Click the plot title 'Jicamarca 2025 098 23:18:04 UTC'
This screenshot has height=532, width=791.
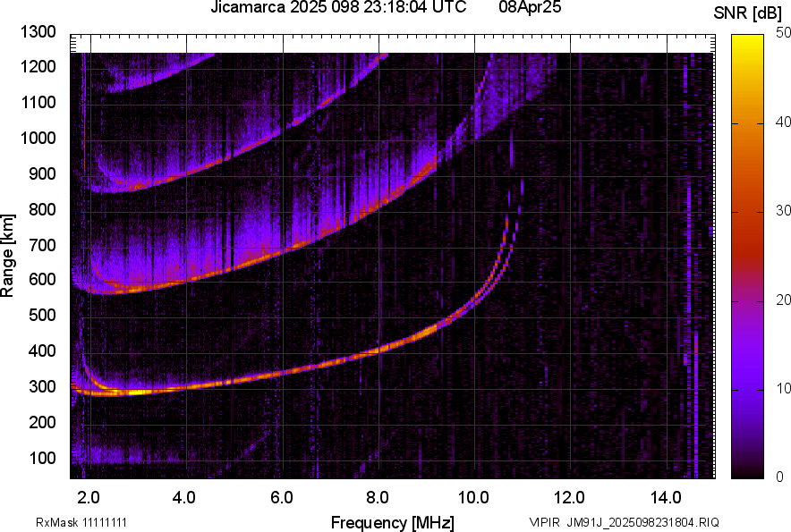tap(338, 7)
